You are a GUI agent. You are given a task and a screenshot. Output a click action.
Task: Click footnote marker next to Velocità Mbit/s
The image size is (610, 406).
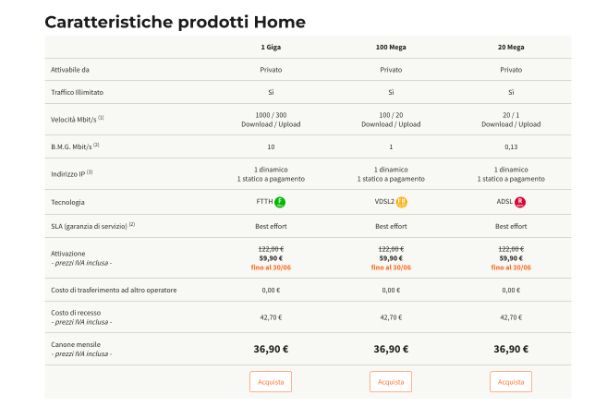tap(101, 117)
